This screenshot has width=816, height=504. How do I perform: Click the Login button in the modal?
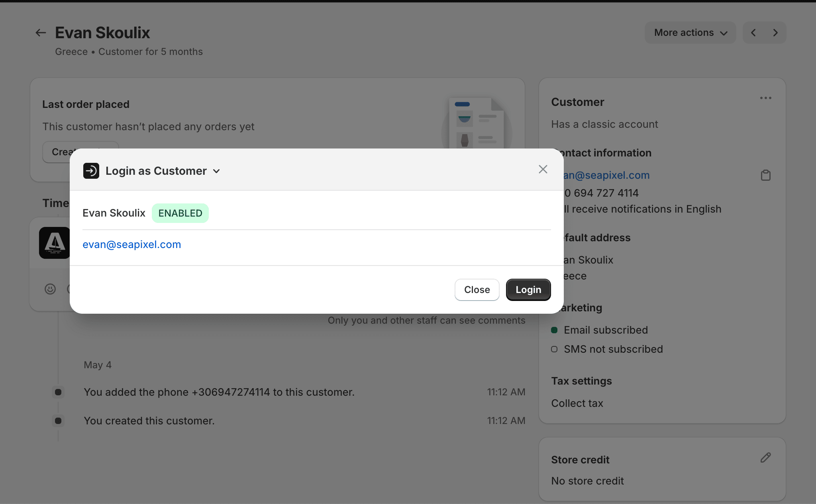click(x=528, y=289)
